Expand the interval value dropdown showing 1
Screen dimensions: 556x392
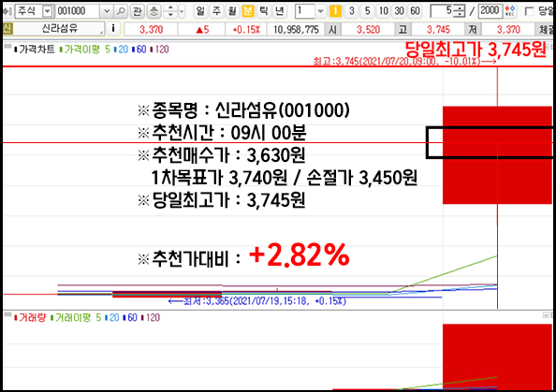click(320, 11)
